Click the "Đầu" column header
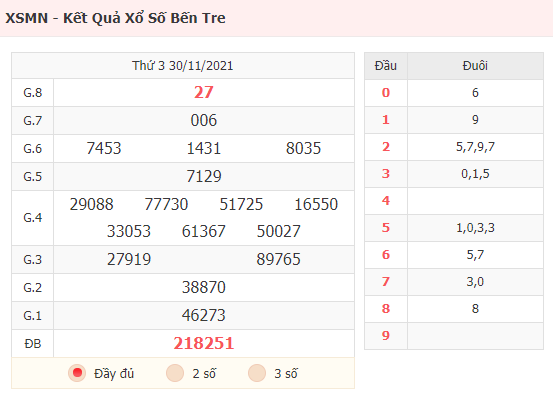Screen dimensions: 553x397 tap(386, 66)
